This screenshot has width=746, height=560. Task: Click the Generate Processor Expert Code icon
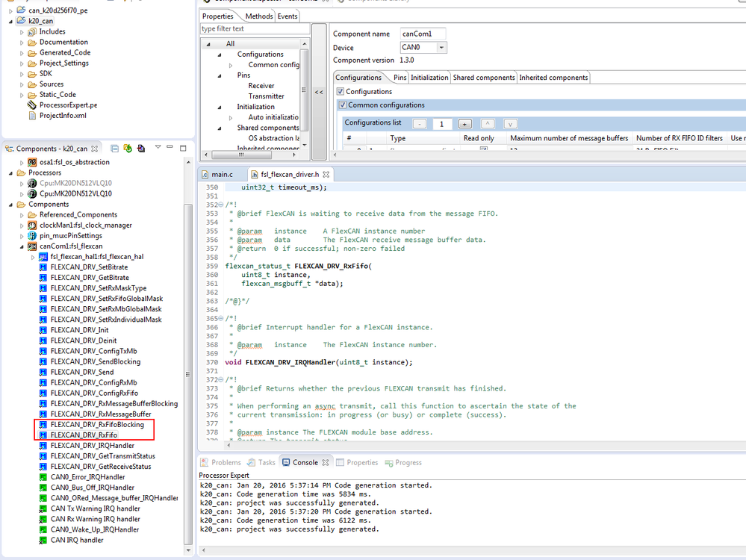[x=128, y=149]
